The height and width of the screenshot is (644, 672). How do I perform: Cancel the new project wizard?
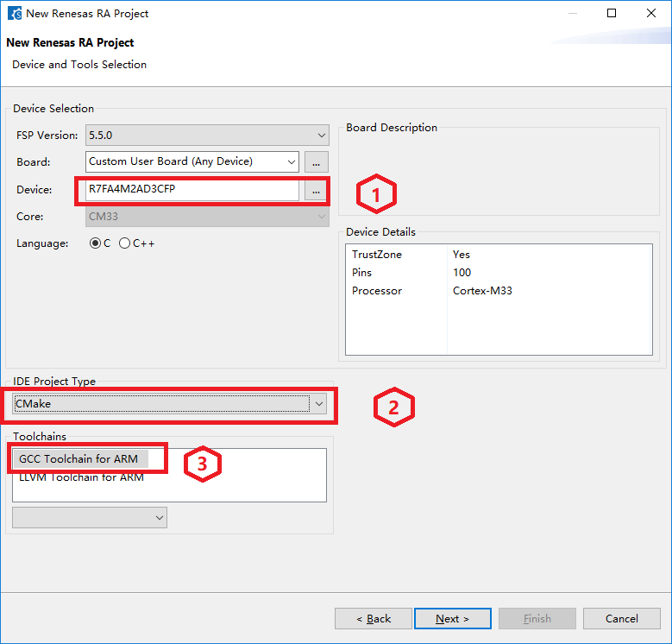[x=621, y=619]
